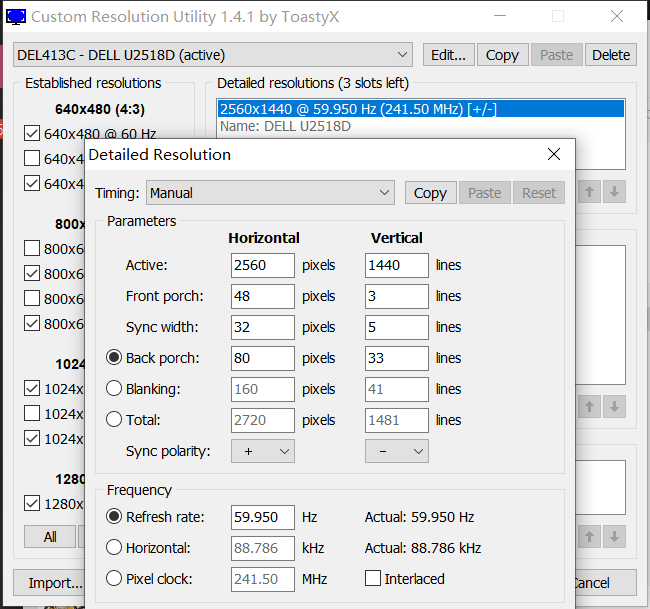
Task: Click the Horizontal Back porch field 80
Action: point(263,358)
